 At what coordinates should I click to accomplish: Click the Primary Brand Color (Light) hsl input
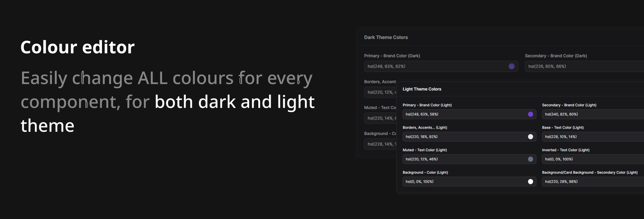[463, 114]
